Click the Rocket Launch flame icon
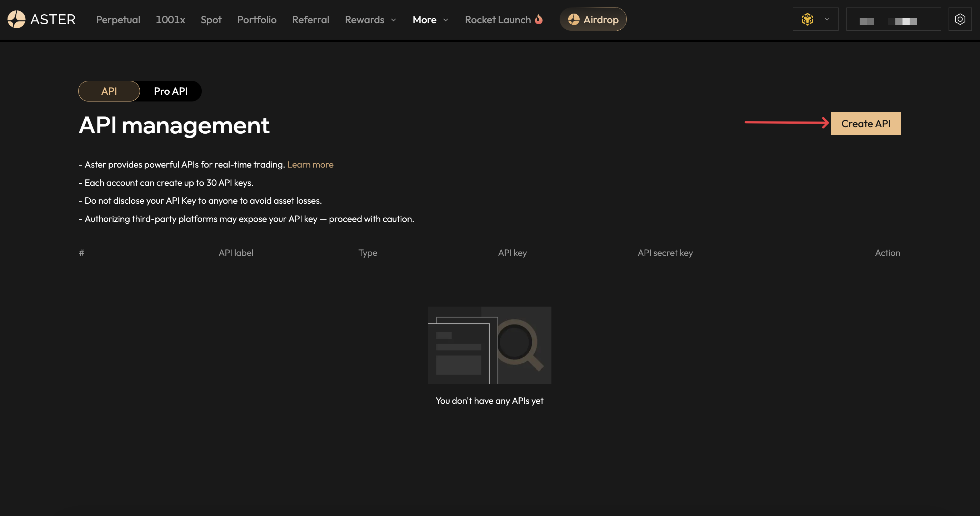Viewport: 980px width, 516px height. 539,19
